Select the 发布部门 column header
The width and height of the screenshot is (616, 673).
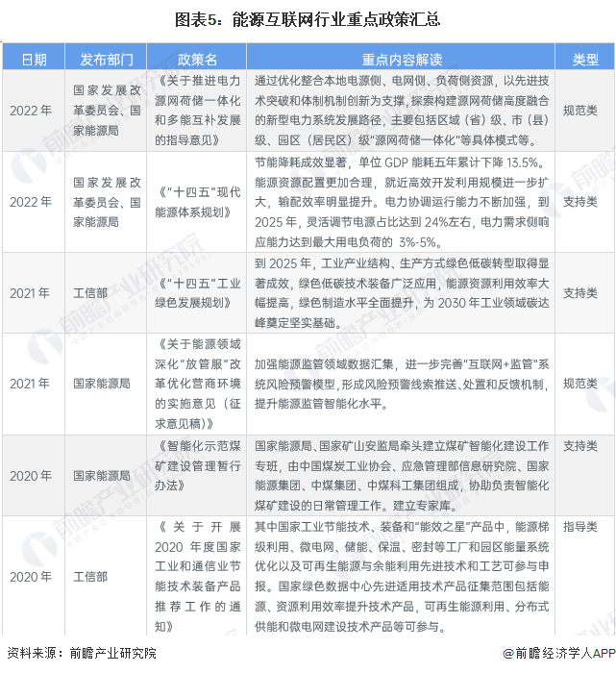pyautogui.click(x=107, y=59)
